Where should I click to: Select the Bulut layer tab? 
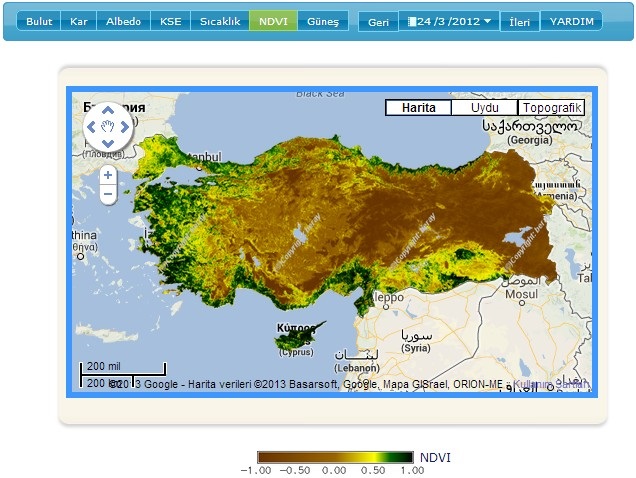(x=39, y=22)
